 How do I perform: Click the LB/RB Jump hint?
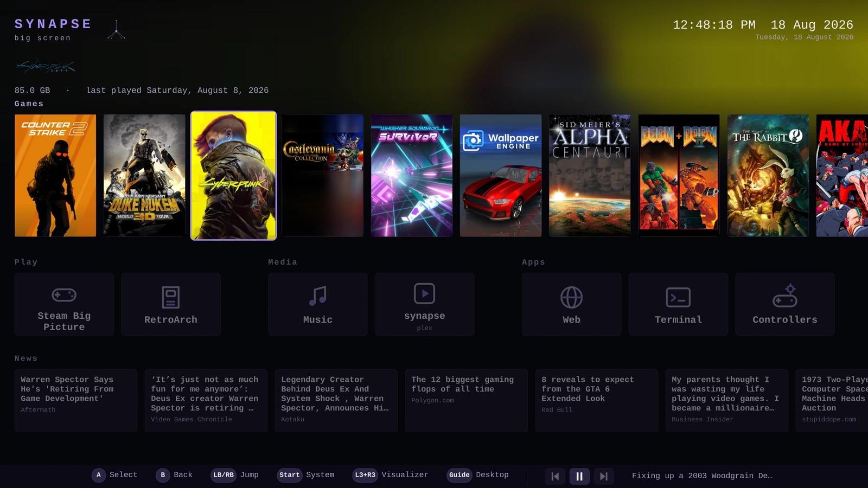pyautogui.click(x=234, y=475)
